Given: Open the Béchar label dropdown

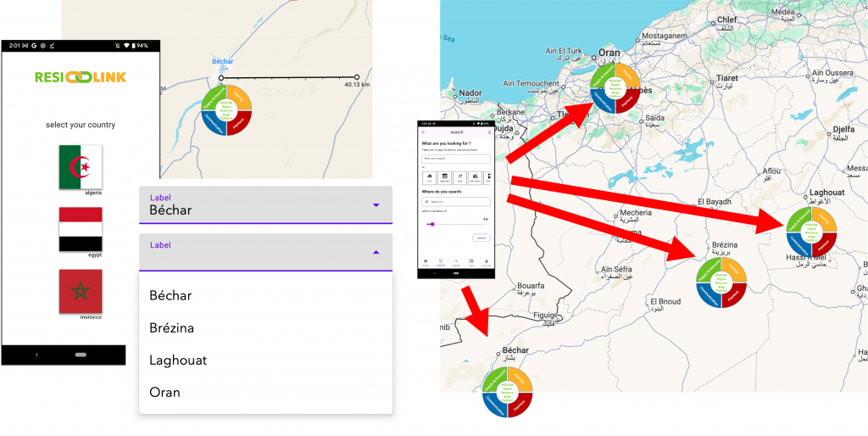Looking at the screenshot, I should click(265, 205).
